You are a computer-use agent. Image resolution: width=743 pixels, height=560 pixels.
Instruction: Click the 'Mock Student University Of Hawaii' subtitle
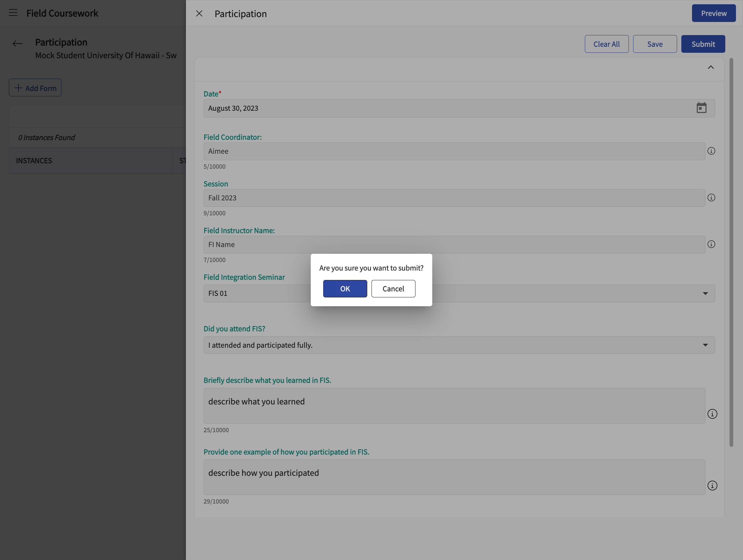point(106,56)
